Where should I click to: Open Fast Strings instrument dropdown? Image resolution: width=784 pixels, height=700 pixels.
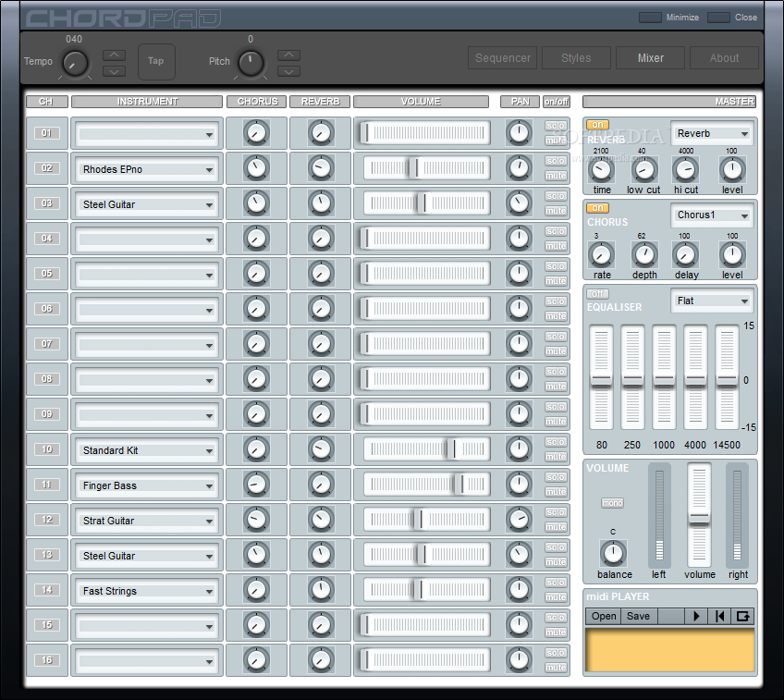pyautogui.click(x=148, y=591)
